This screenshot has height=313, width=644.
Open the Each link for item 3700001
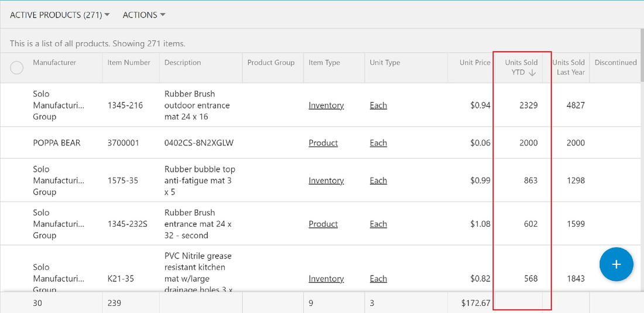(x=378, y=142)
